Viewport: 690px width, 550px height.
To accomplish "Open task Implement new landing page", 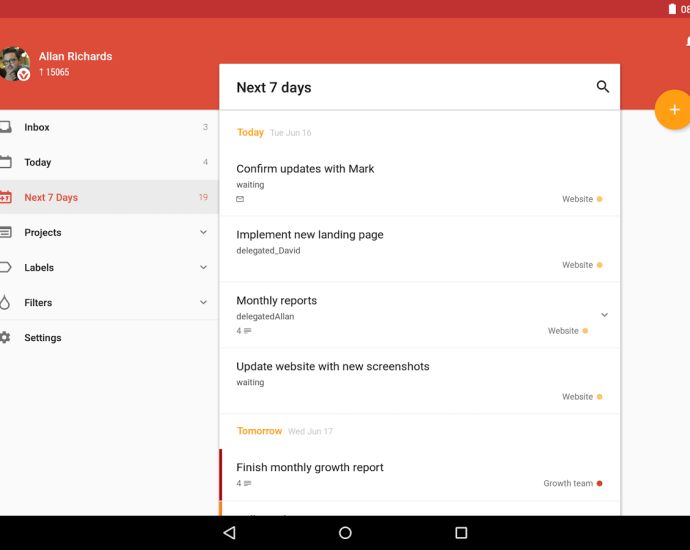I will 419,249.
